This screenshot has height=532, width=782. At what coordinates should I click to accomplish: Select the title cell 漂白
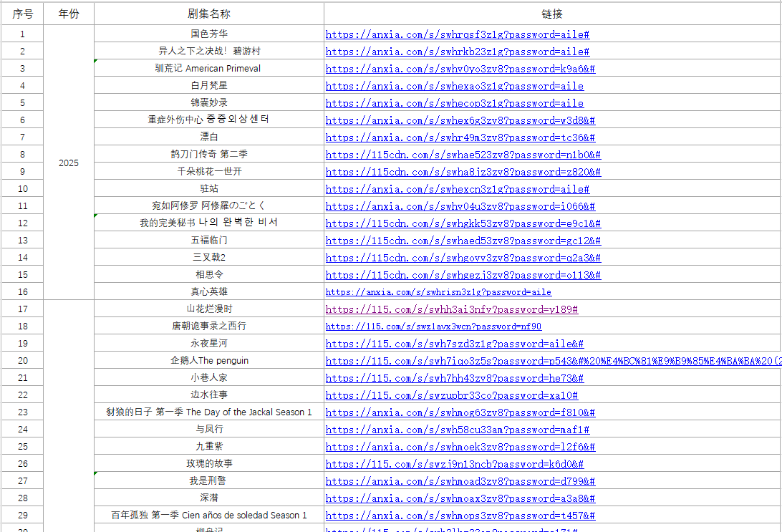209,137
